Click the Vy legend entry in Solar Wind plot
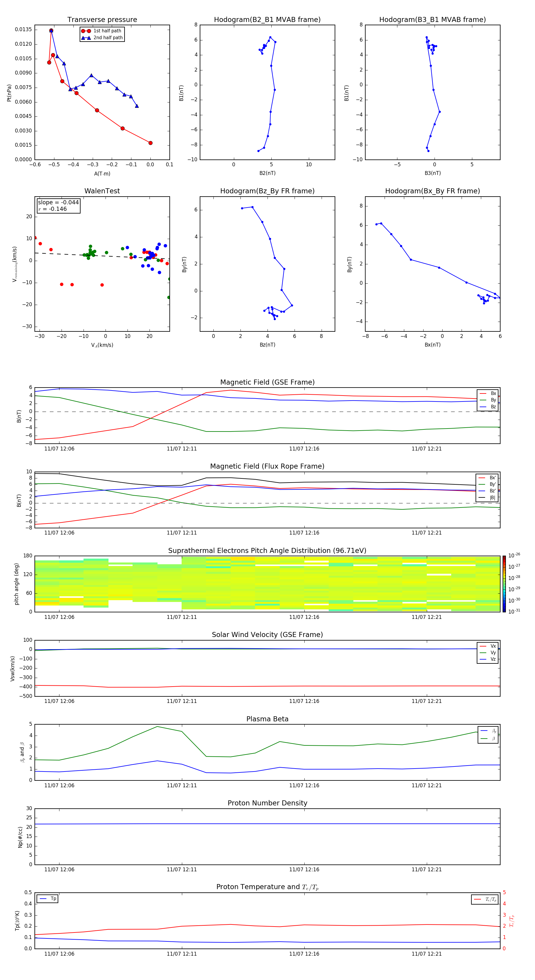535x980 pixels. pos(488,653)
